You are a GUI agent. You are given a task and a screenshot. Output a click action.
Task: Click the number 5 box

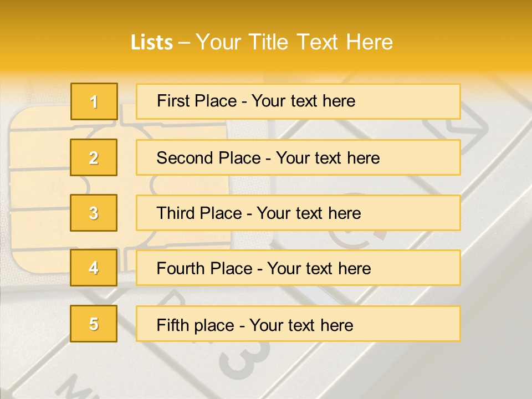click(x=94, y=324)
